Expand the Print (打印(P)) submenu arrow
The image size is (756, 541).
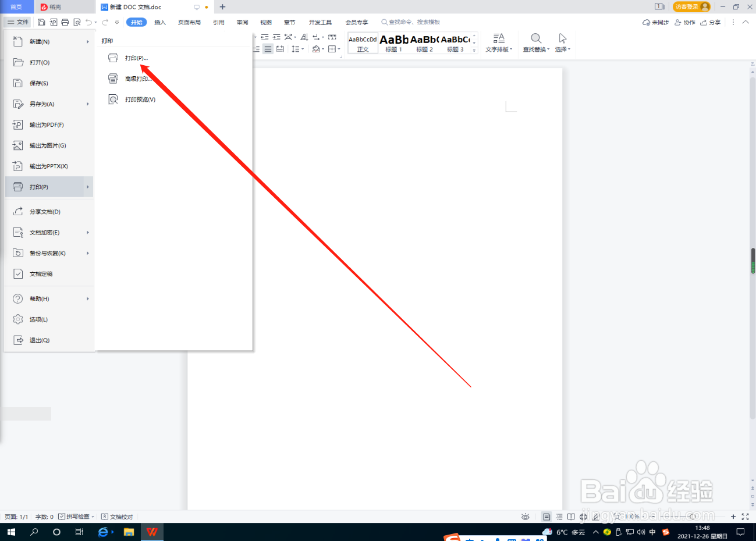tap(88, 187)
